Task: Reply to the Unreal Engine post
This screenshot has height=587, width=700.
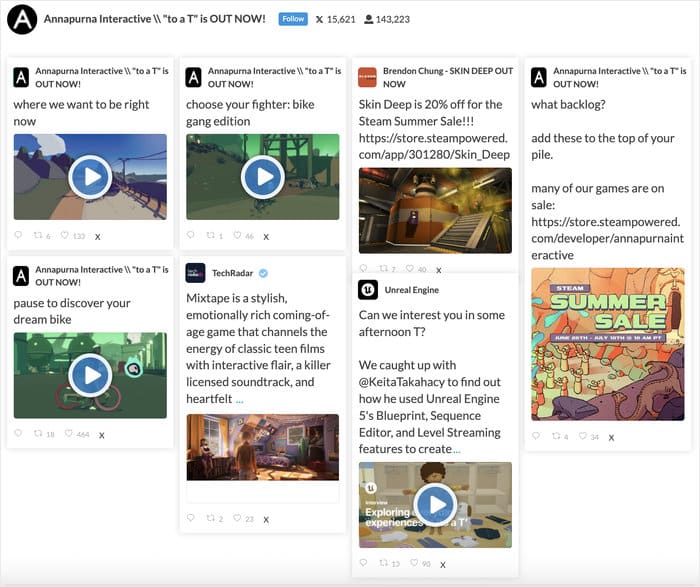Action: click(363, 562)
